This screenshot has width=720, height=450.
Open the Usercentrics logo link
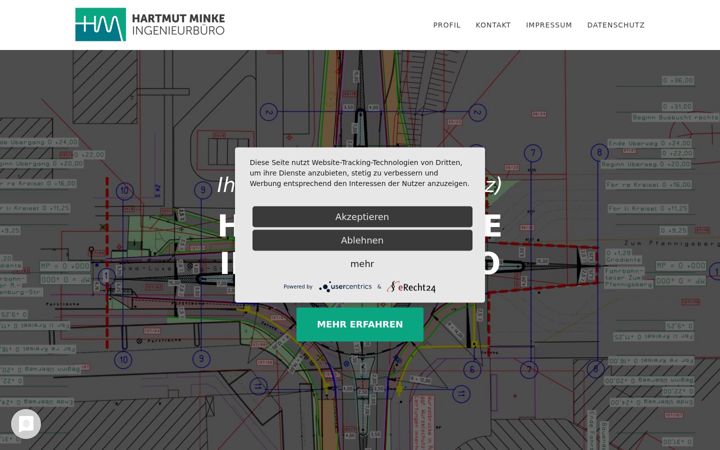pyautogui.click(x=346, y=287)
